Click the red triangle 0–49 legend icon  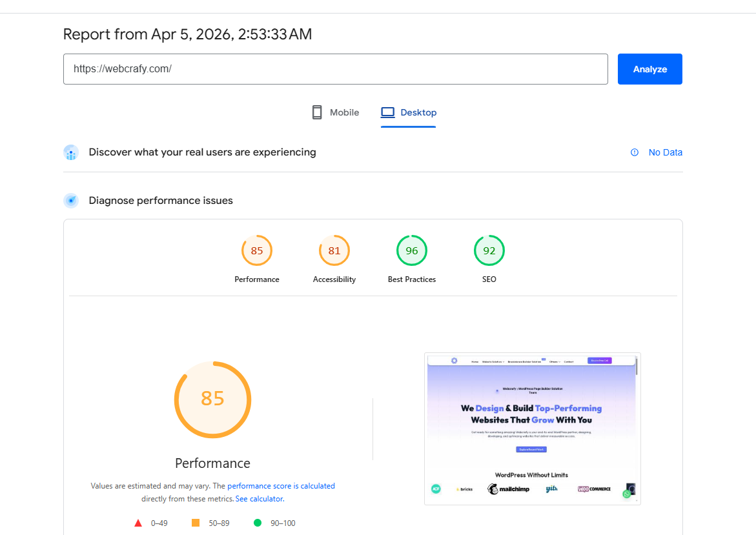click(138, 523)
